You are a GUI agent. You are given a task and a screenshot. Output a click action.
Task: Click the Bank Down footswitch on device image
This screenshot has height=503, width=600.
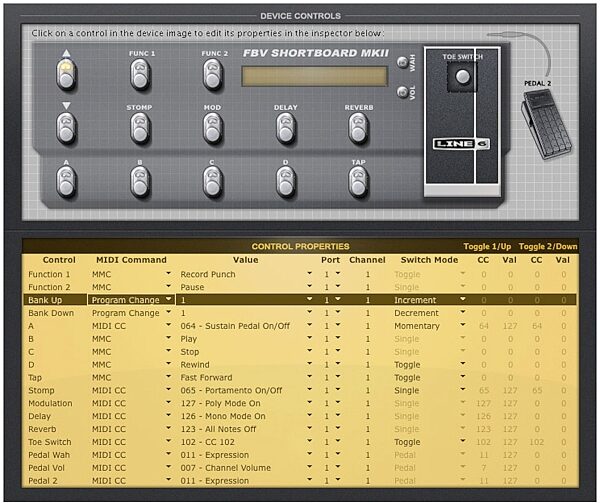[66, 129]
